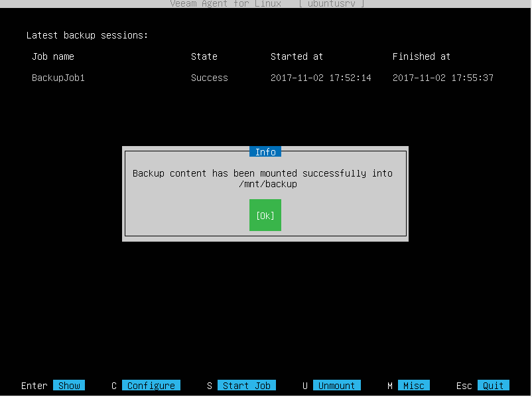Click the Info dialog title label

pyautogui.click(x=265, y=152)
